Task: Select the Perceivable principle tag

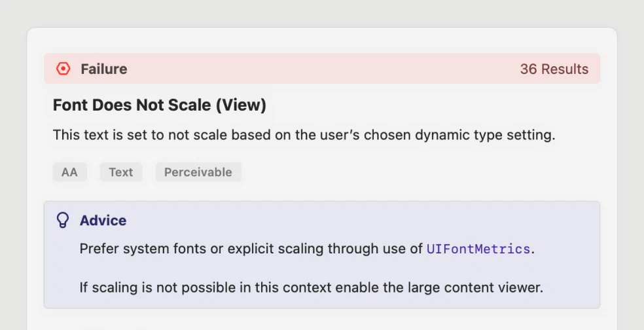Action: pos(198,172)
